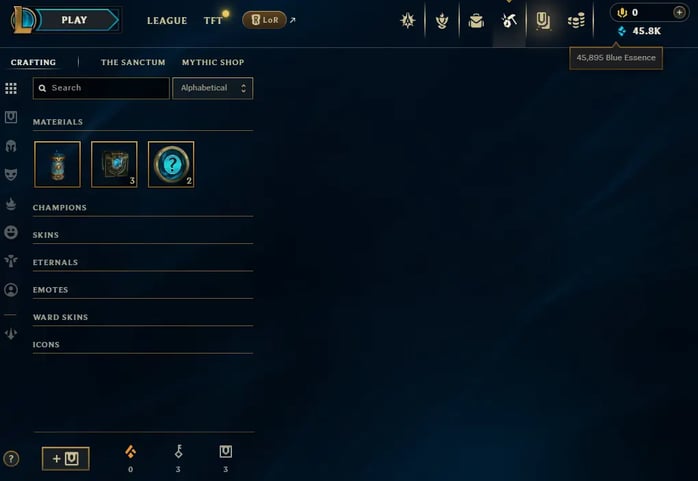
Task: Select the emotes smiley filter in sidebar
Action: [11, 232]
